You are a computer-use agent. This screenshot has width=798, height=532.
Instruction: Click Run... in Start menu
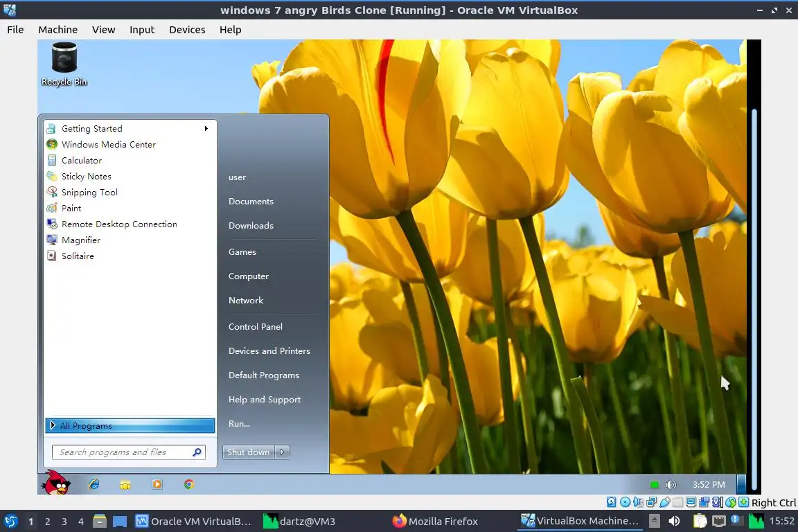(239, 423)
